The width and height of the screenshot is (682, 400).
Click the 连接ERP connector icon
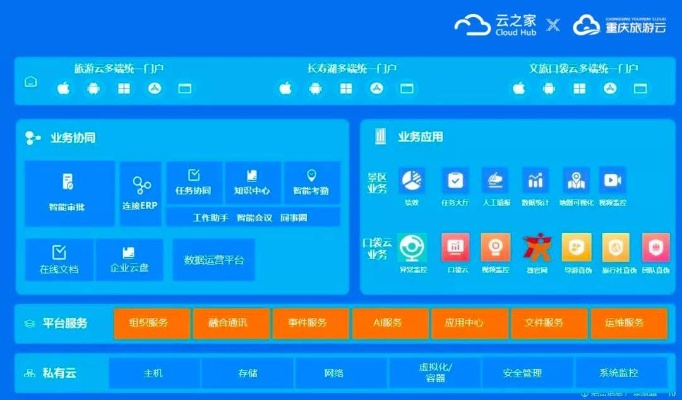coord(140,186)
